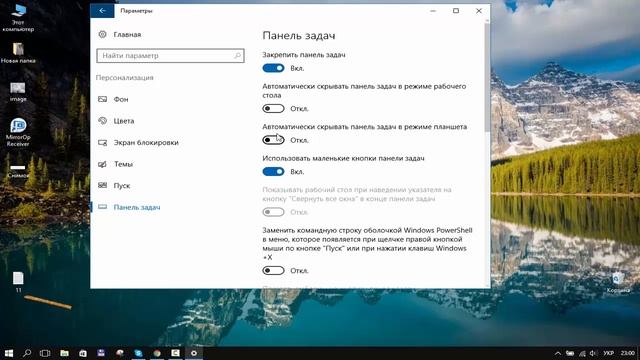Select the Новая папка desktop folder
The width and height of the screenshot is (640, 360).
[x=18, y=53]
